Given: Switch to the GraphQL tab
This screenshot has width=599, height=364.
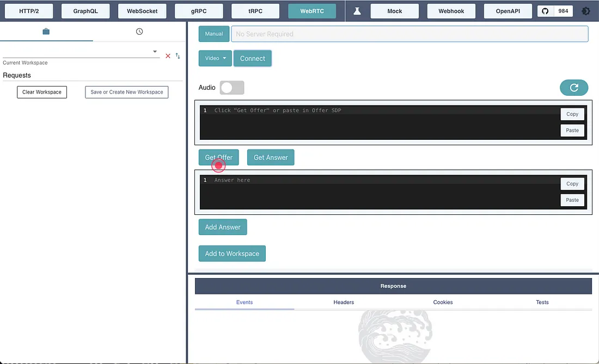Looking at the screenshot, I should click(85, 11).
